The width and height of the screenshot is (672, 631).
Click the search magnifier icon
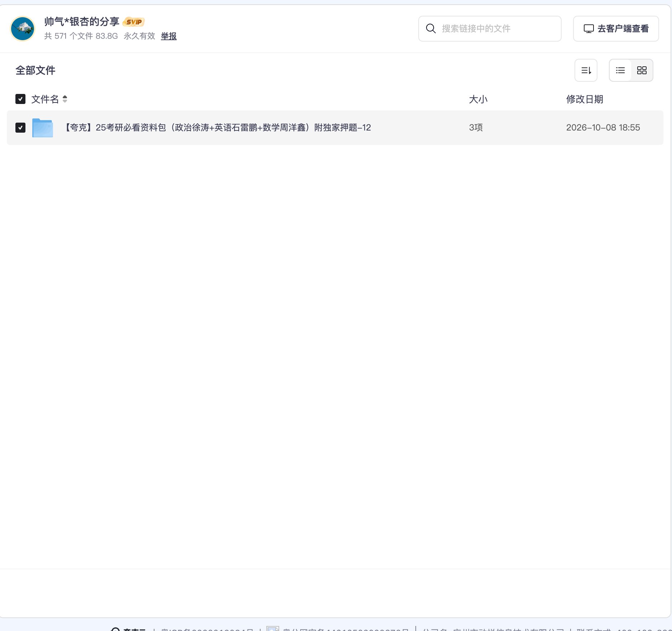pyautogui.click(x=431, y=29)
